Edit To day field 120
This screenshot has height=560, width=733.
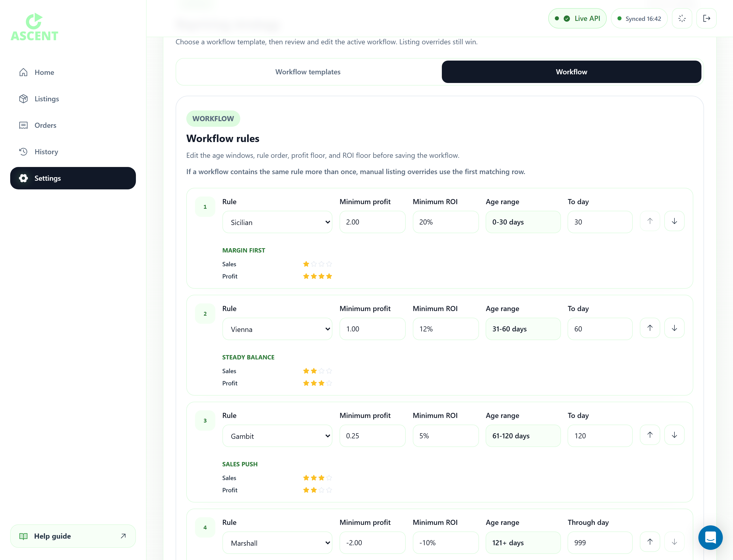pos(600,436)
